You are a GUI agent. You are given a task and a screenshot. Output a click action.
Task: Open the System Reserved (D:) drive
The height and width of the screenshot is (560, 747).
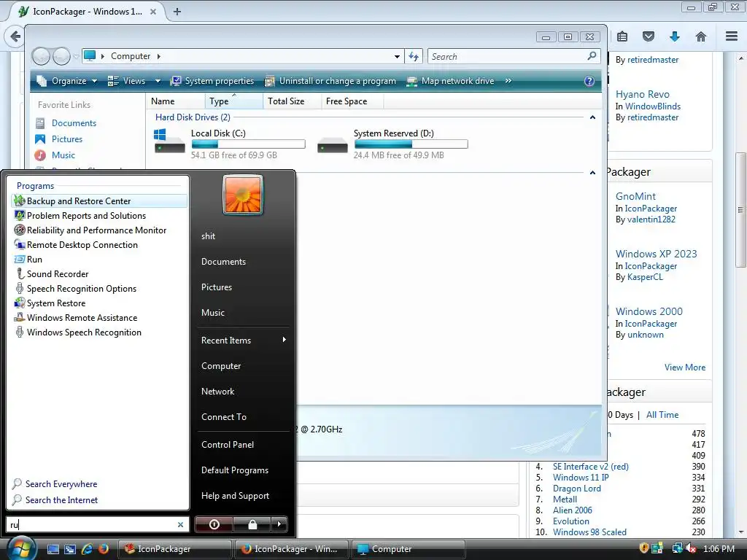point(393,144)
